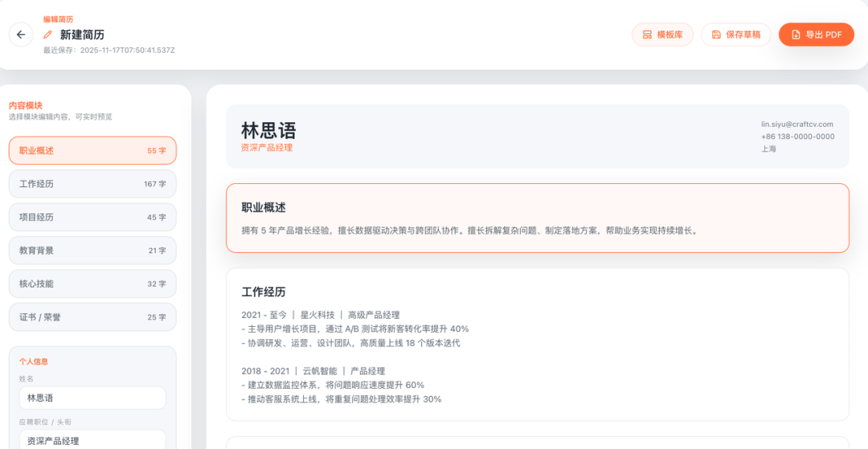This screenshot has width=868, height=449.
Task: Click the back arrow button
Action: pyautogui.click(x=21, y=35)
